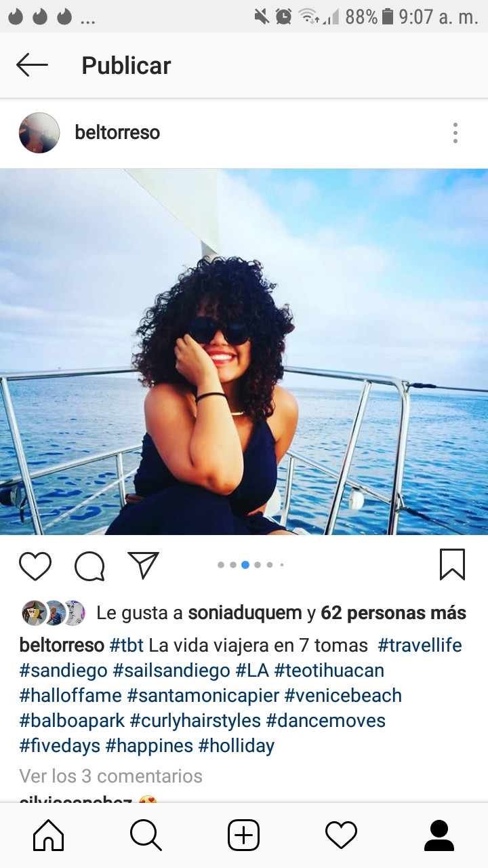
Task: Like the post with the heart icon
Action: (x=35, y=566)
